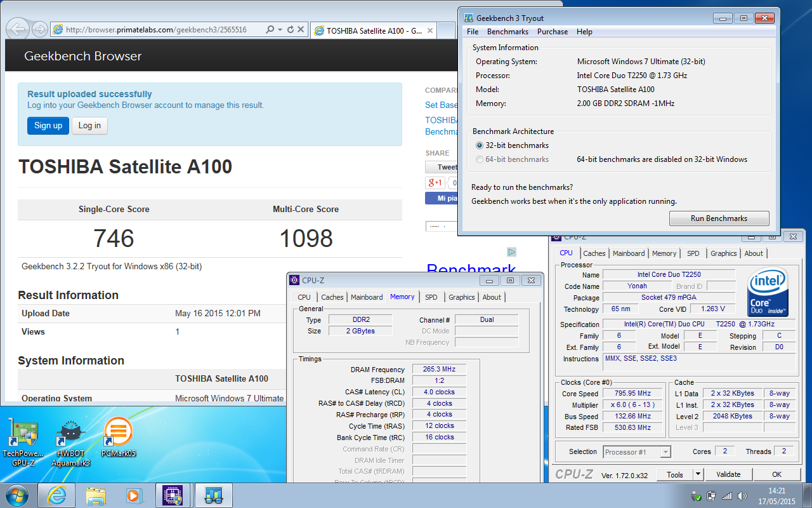This screenshot has height=508, width=812.
Task: Open Caches tab in CPU-Z processor window
Action: pyautogui.click(x=594, y=253)
